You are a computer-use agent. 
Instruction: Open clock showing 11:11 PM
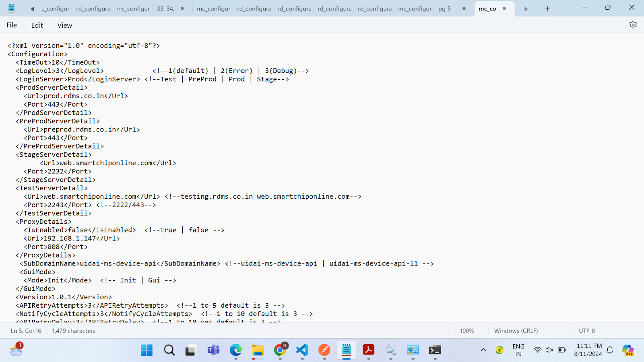pos(588,350)
